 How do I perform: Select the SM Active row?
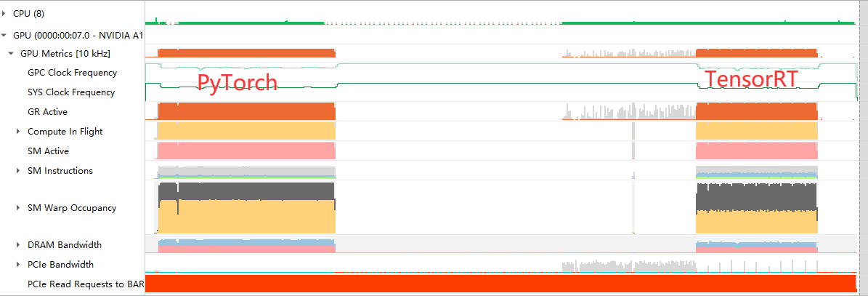[48, 151]
